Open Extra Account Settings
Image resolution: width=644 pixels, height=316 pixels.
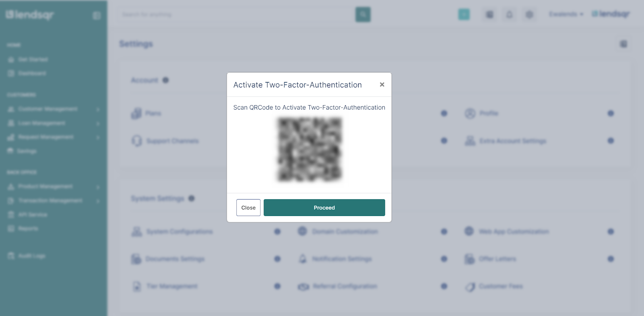click(x=506, y=141)
